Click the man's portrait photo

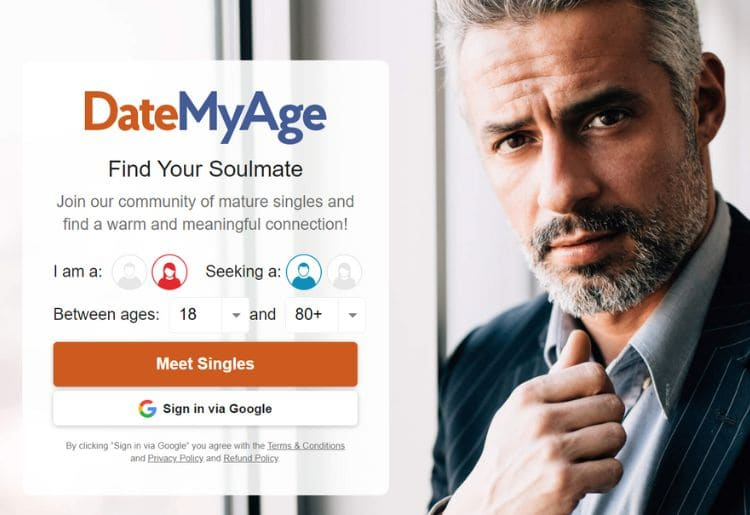(591, 257)
